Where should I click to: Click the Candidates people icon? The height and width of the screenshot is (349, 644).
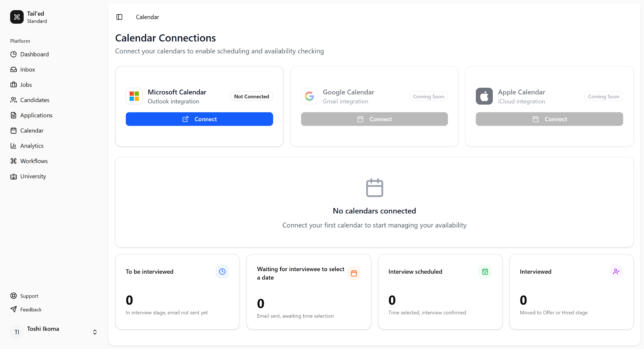pyautogui.click(x=14, y=100)
